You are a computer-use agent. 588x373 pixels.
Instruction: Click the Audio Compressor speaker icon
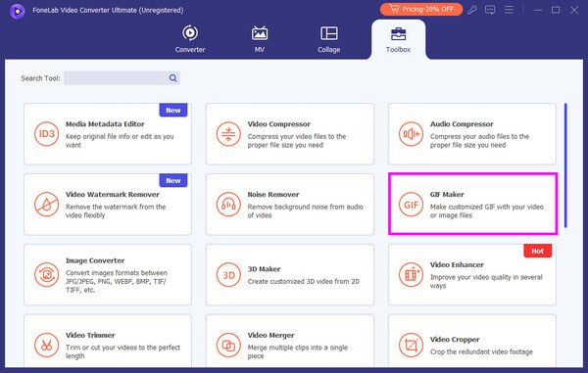click(x=411, y=134)
